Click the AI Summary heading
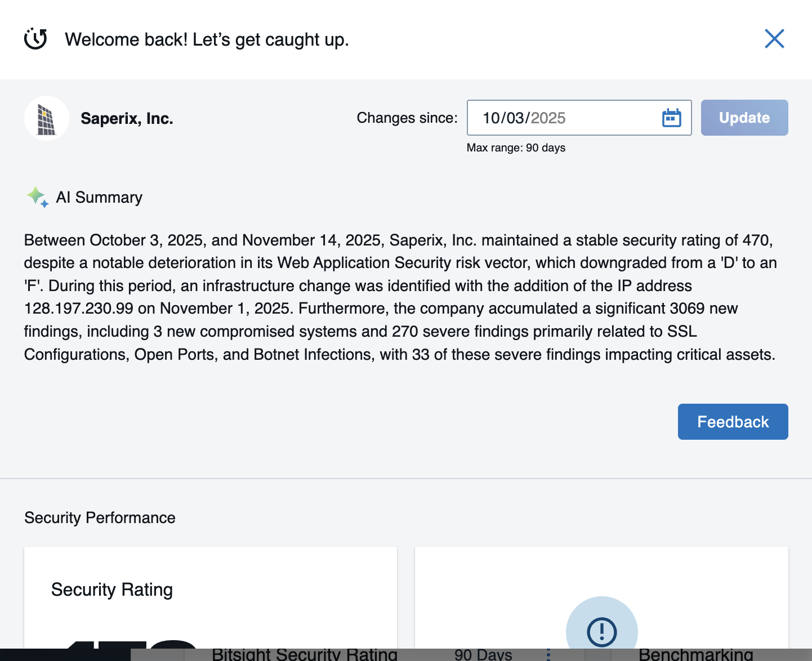 (99, 198)
